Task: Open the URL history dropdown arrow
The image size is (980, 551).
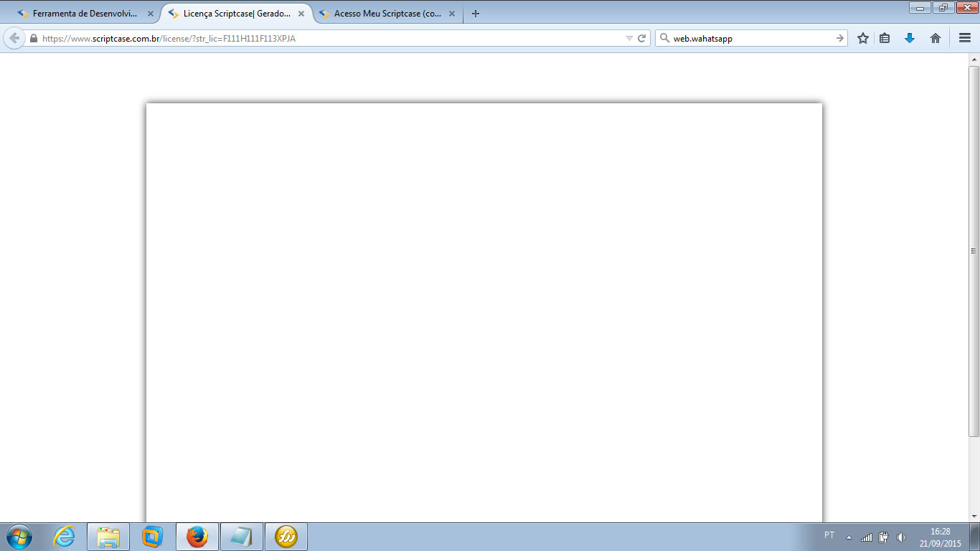Action: pyautogui.click(x=629, y=39)
